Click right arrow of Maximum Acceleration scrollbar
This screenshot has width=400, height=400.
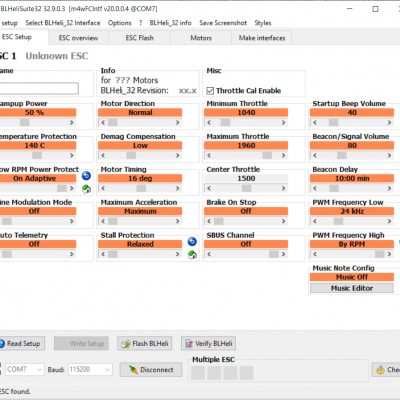(178, 221)
